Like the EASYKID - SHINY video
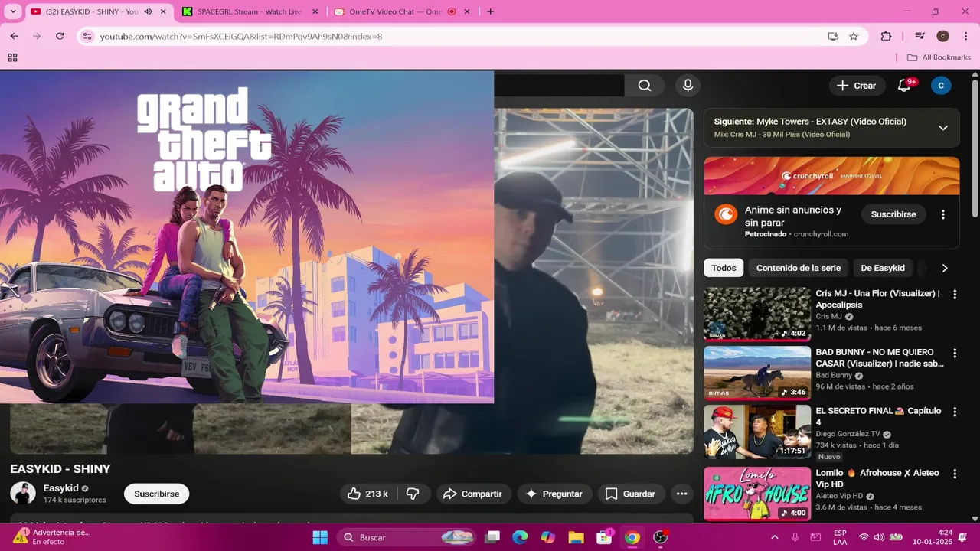Screen dimensions: 980x551 (x=368, y=494)
